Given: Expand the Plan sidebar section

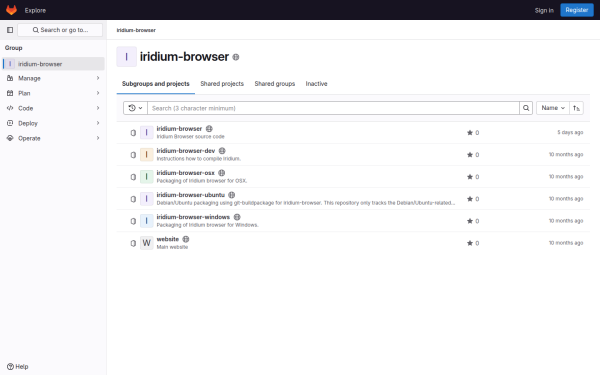Looking at the screenshot, I should (x=98, y=93).
